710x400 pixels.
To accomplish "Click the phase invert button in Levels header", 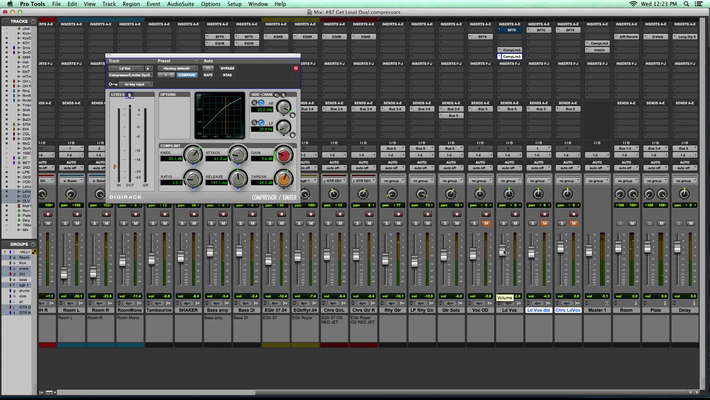I will 130,95.
